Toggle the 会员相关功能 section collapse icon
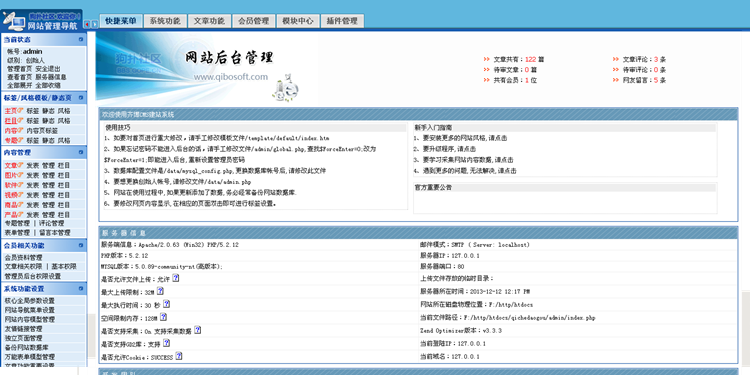The height and width of the screenshot is (375, 750). pyautogui.click(x=81, y=245)
